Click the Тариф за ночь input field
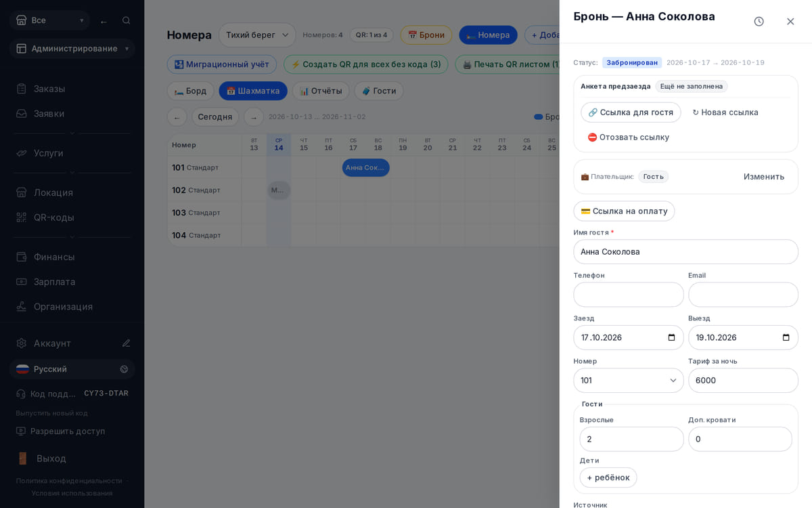 [743, 380]
